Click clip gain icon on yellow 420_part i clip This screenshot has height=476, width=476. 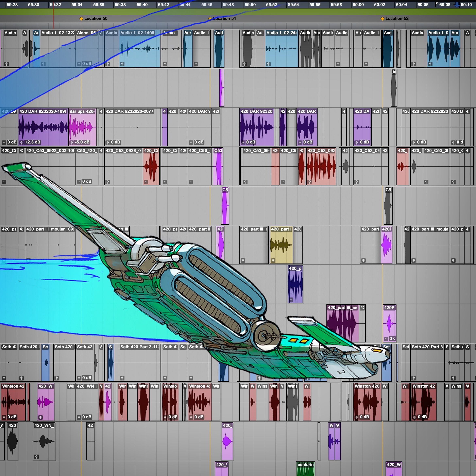tap(273, 260)
